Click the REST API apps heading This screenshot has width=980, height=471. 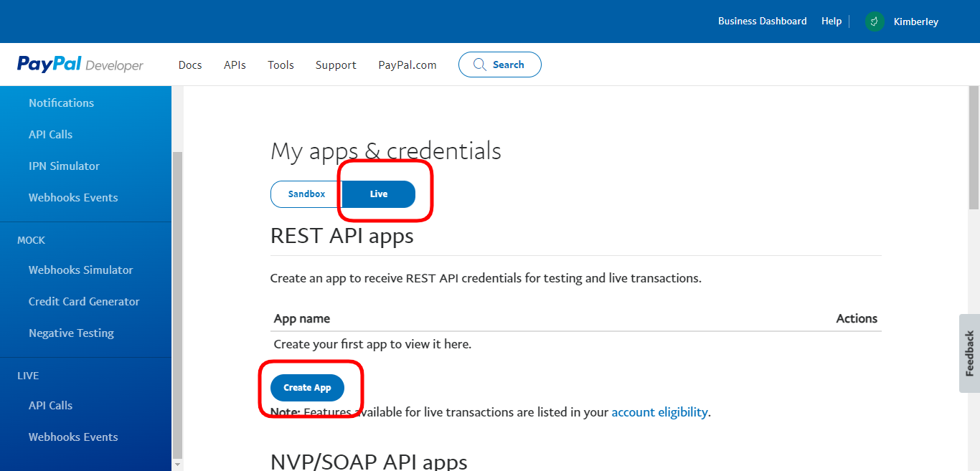[x=342, y=236]
